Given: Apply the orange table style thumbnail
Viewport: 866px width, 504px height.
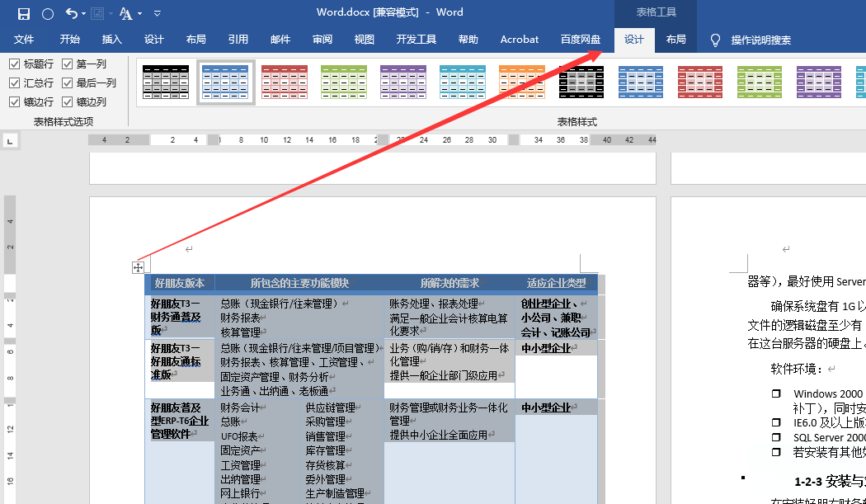Looking at the screenshot, I should pyautogui.click(x=522, y=82).
